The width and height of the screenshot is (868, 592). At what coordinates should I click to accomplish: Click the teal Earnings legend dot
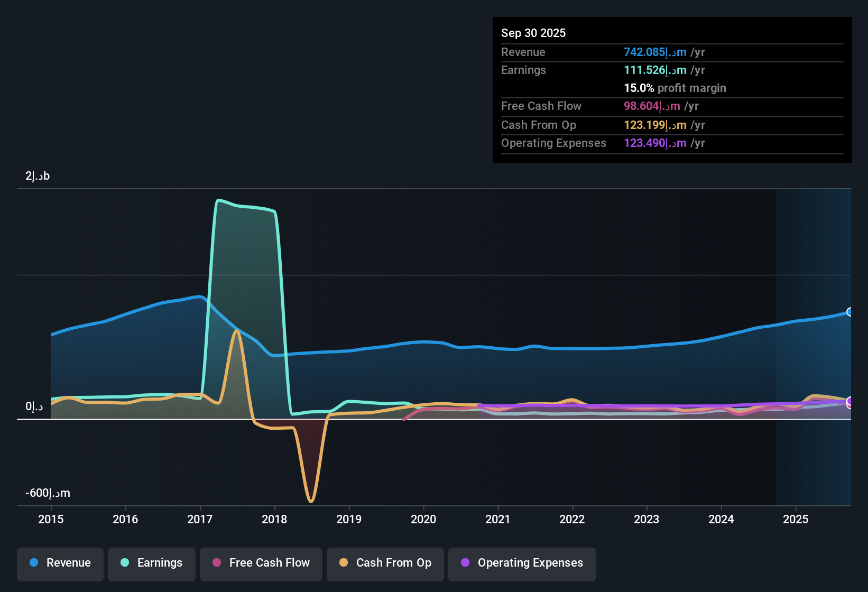point(125,562)
